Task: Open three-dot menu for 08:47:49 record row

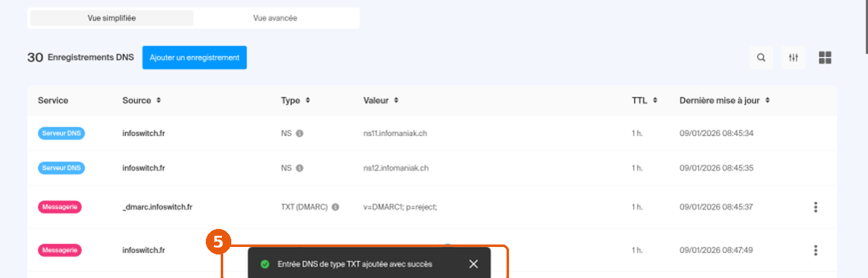Action: (815, 251)
